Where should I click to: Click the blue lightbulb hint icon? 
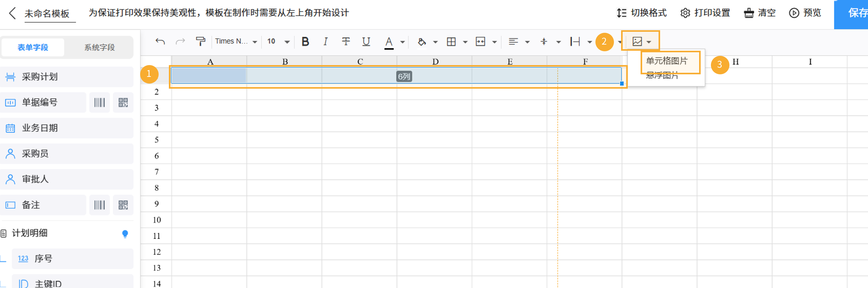click(125, 234)
